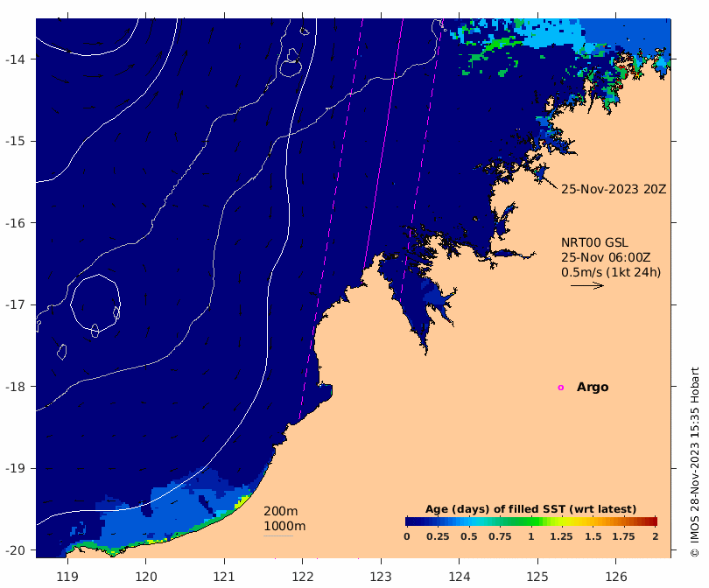Click the '25-Nov-2023 20Z' timestamp text
This screenshot has height=588, width=709.
point(614,189)
